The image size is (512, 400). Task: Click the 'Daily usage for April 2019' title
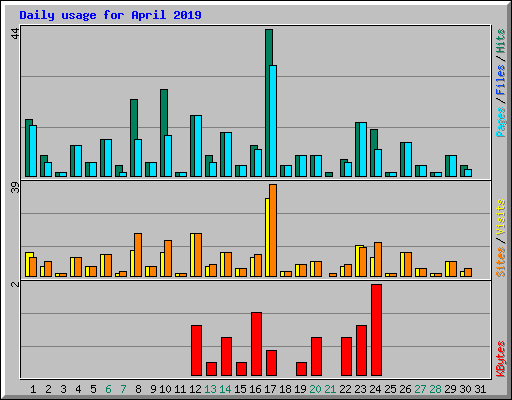110,15
